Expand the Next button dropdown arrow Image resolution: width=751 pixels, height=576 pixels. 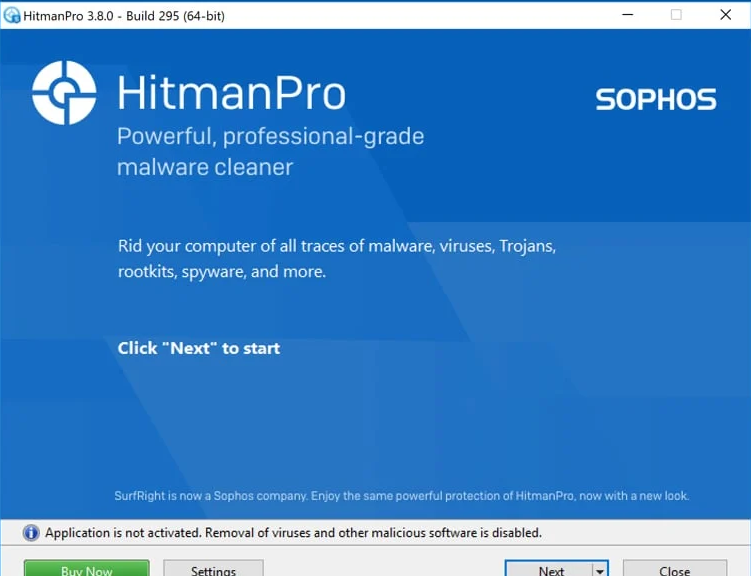pos(600,569)
